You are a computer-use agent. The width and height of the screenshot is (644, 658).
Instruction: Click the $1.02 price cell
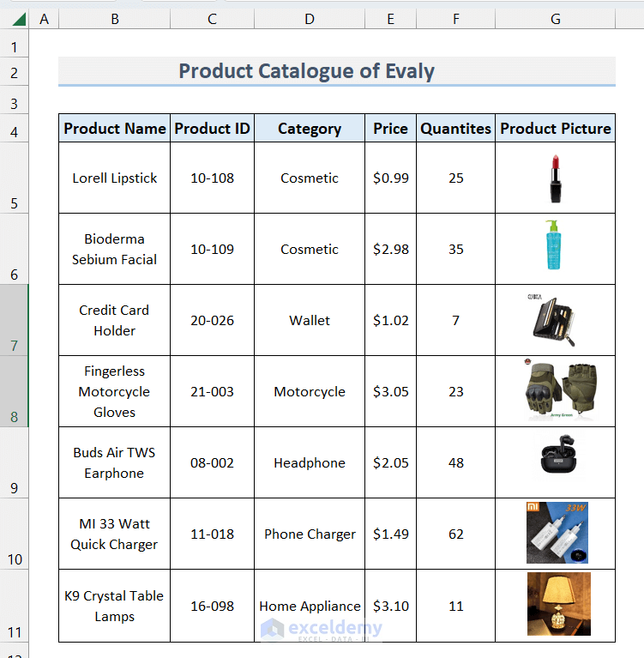(390, 320)
